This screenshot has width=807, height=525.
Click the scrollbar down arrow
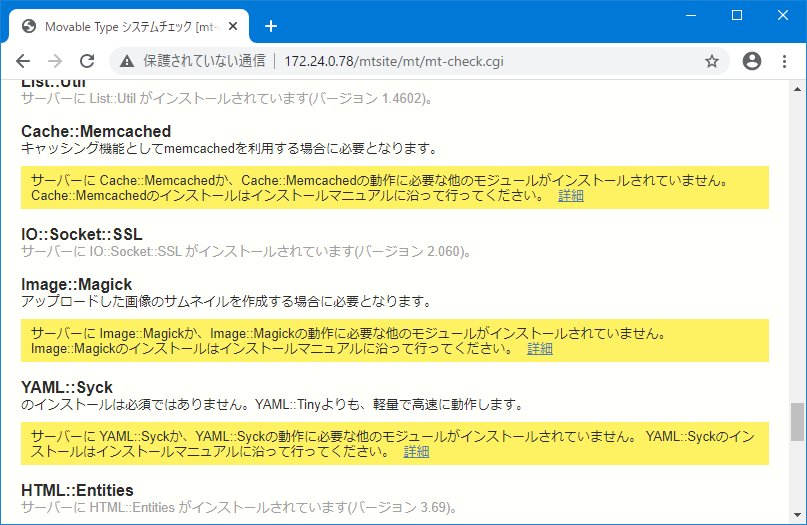[x=797, y=515]
